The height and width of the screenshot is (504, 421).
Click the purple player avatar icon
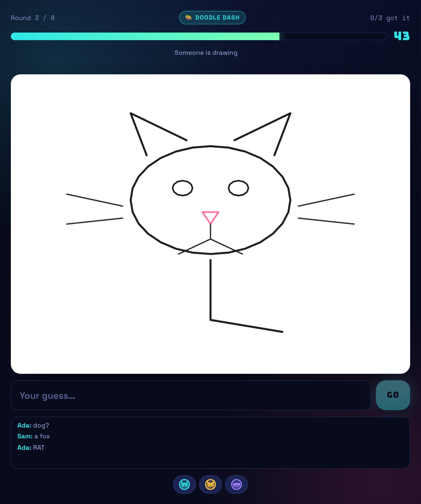[x=237, y=484]
